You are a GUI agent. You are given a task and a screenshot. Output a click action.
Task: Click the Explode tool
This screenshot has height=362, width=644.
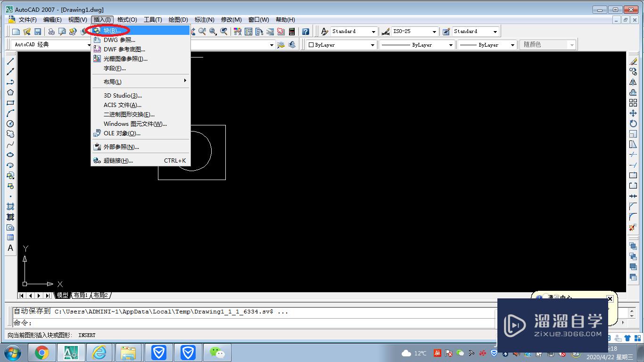click(x=633, y=227)
